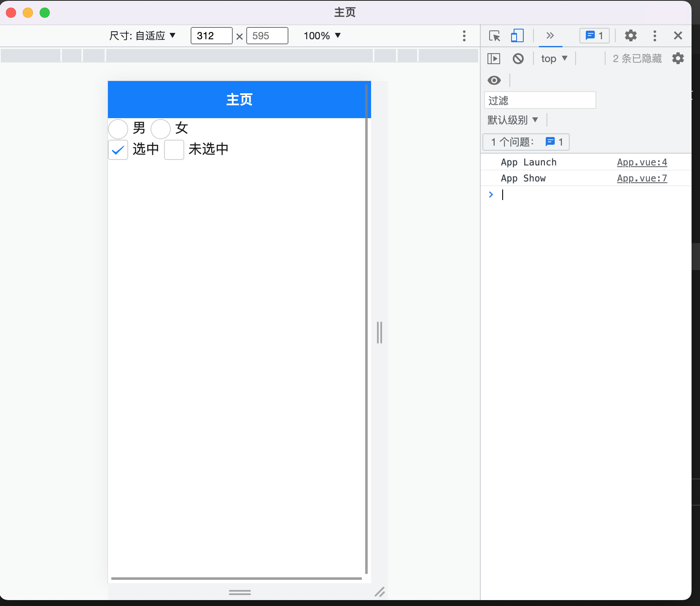Image resolution: width=700 pixels, height=606 pixels.
Task: Open the 100% zoom dropdown
Action: [322, 36]
